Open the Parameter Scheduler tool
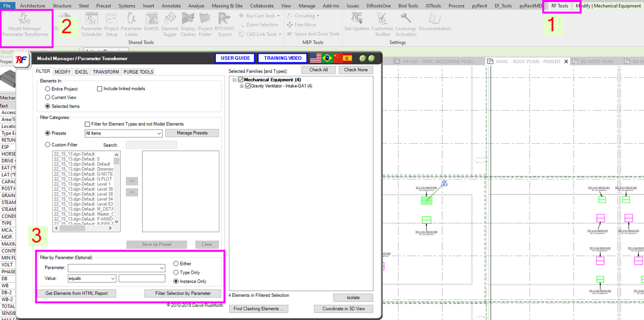Screen dimensions: 644x320 (x=92, y=25)
